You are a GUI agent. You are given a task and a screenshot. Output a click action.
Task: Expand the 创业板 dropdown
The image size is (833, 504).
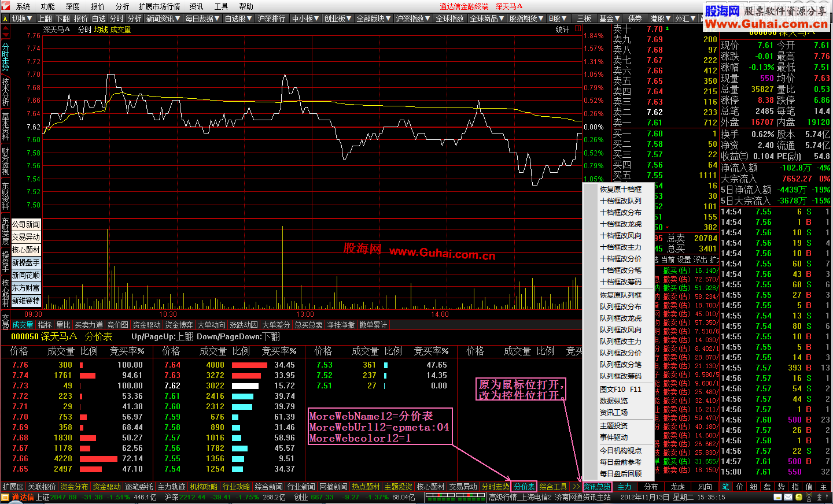338,18
